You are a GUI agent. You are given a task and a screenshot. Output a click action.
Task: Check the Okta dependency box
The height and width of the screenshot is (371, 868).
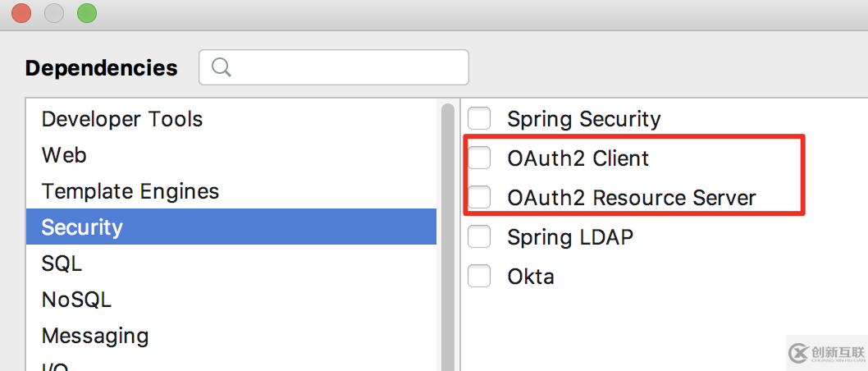point(479,276)
